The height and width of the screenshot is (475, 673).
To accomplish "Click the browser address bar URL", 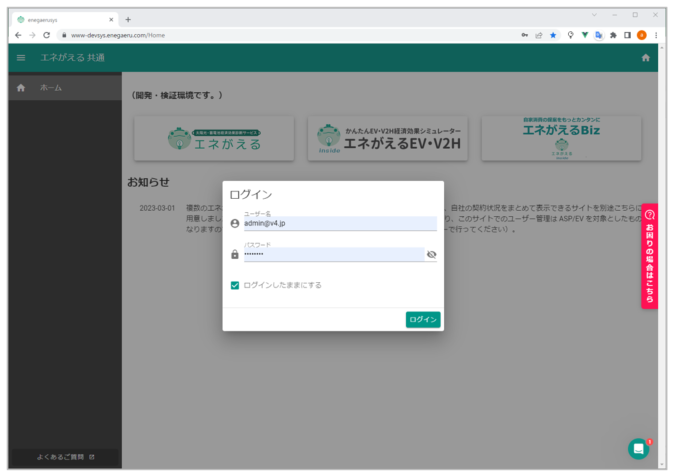I will pos(118,35).
